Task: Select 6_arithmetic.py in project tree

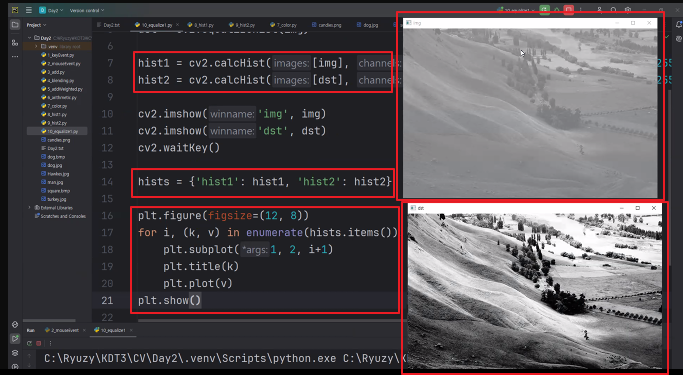Action: 59,98
